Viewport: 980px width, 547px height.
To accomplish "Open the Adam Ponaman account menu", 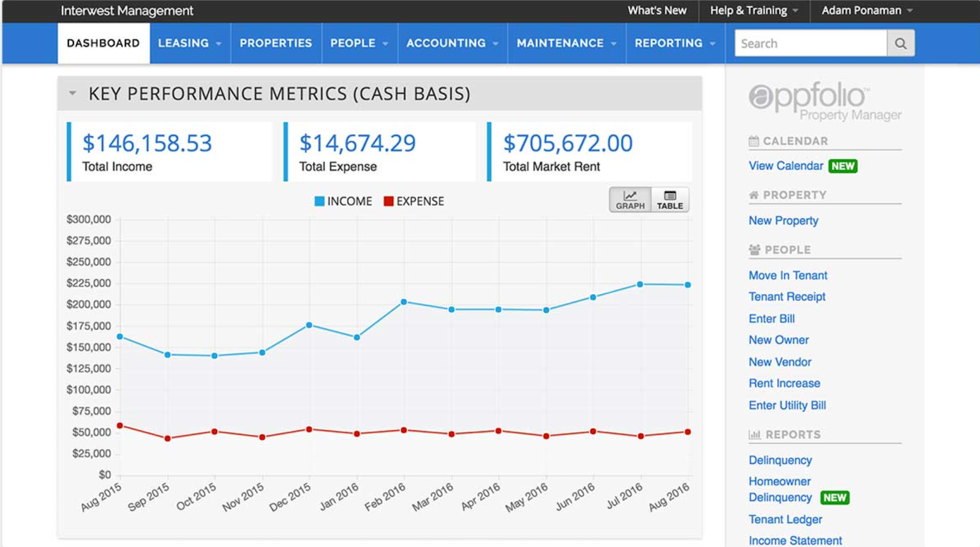I will click(x=867, y=10).
